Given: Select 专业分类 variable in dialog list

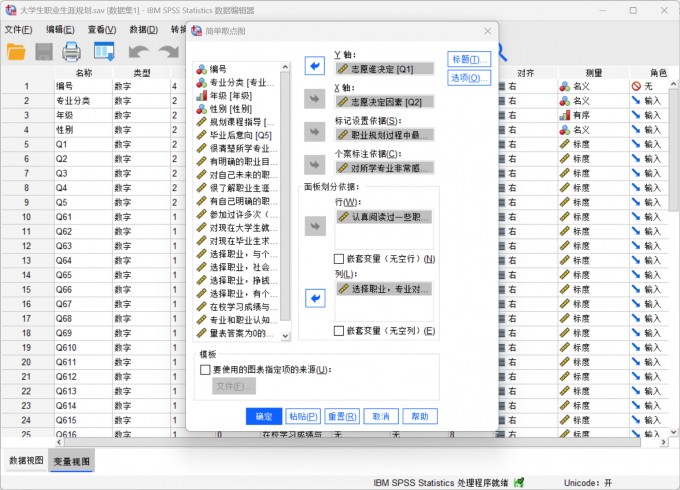Looking at the screenshot, I should [238, 82].
